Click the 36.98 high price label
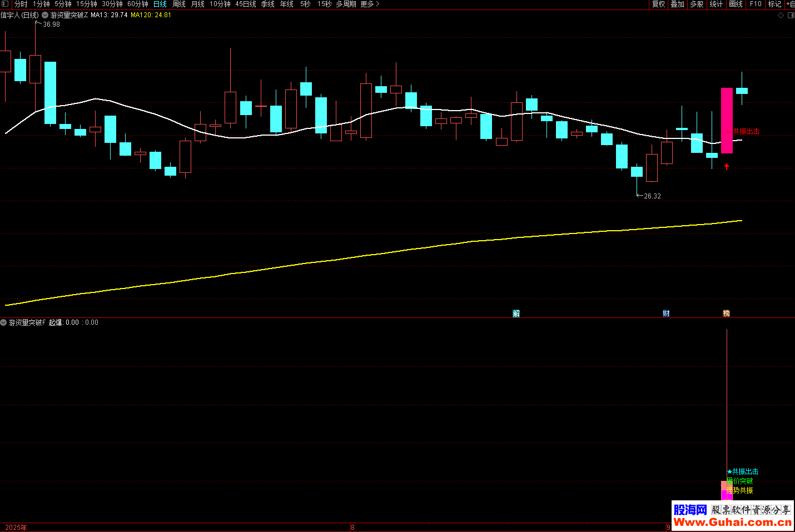Image resolution: width=795 pixels, height=532 pixels. 51,24
